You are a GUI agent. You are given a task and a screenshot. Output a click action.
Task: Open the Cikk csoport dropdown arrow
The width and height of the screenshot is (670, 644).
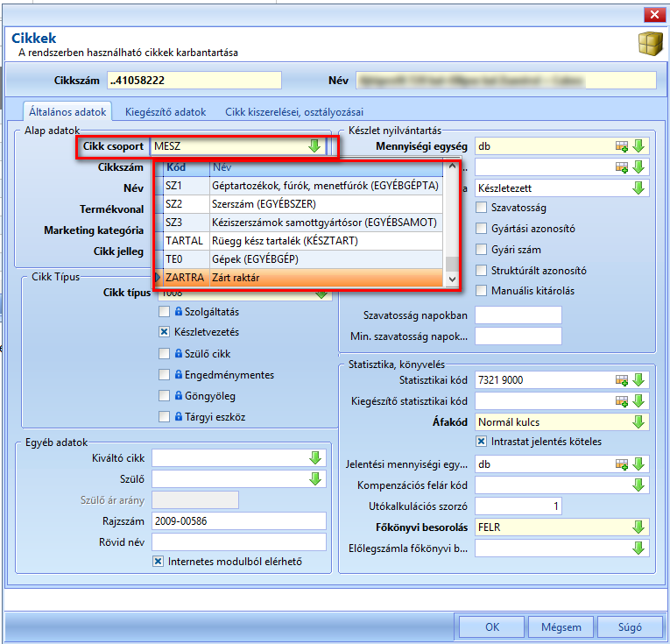pyautogui.click(x=314, y=146)
